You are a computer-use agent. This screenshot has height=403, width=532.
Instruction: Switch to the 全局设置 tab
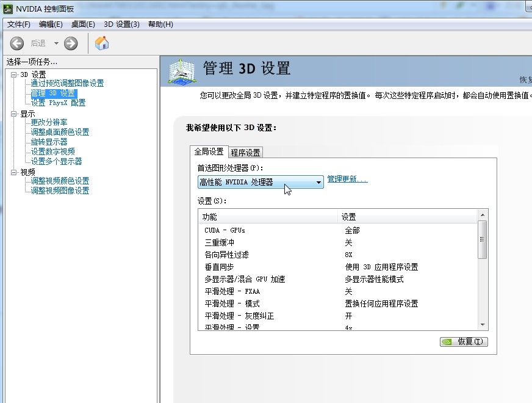tap(209, 152)
